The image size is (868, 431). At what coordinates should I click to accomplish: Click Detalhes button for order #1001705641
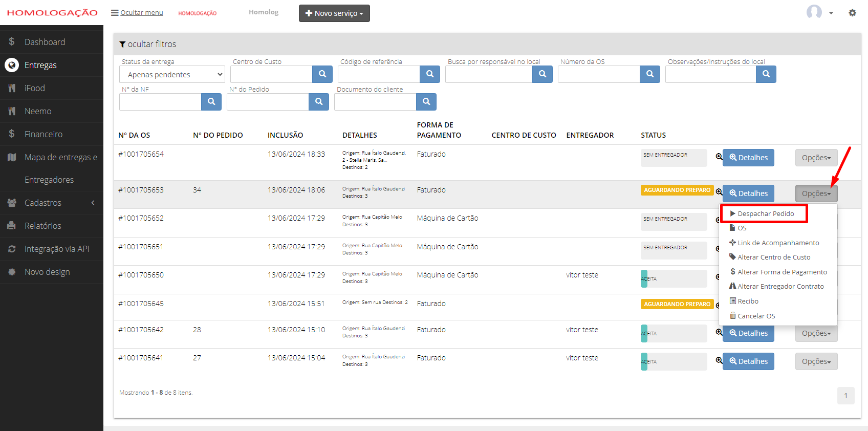748,361
